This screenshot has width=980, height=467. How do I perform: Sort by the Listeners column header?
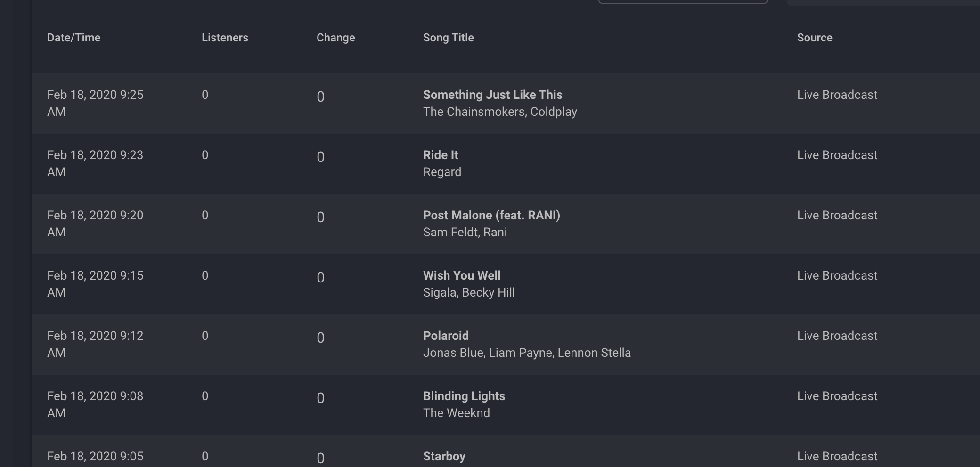(225, 38)
